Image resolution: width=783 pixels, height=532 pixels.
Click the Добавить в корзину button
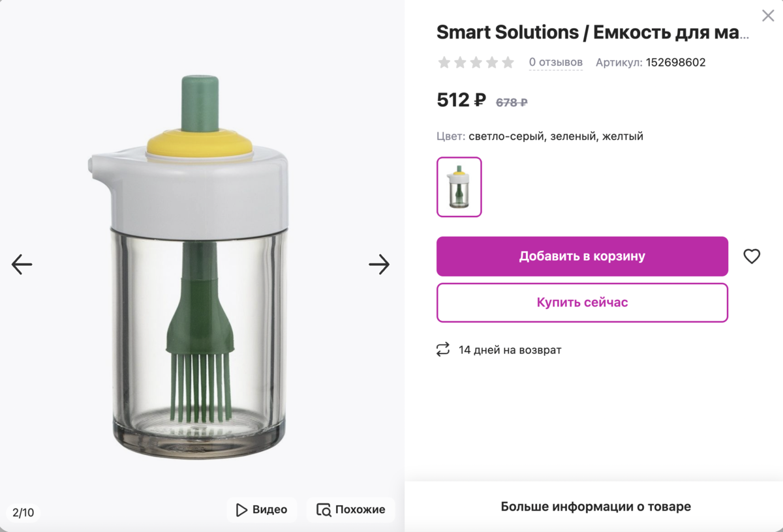pyautogui.click(x=582, y=256)
